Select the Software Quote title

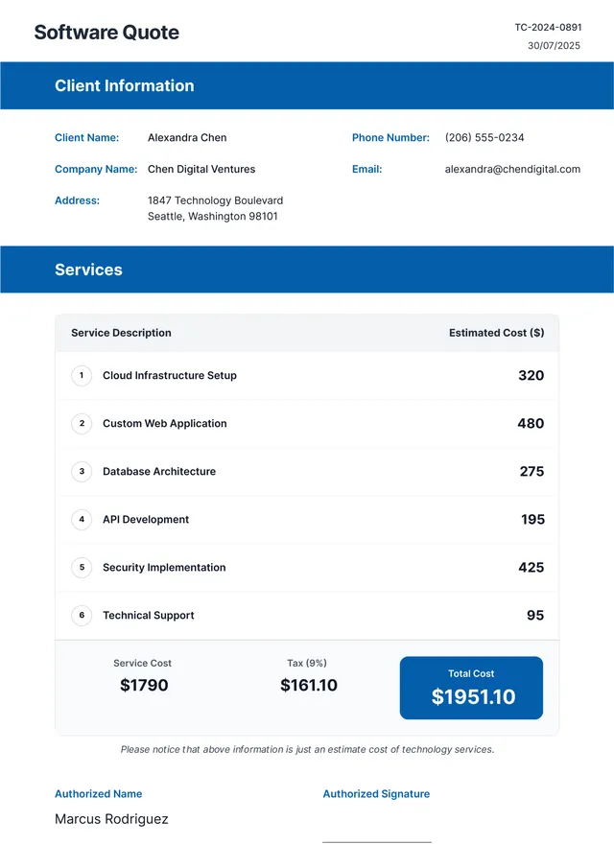click(x=106, y=33)
